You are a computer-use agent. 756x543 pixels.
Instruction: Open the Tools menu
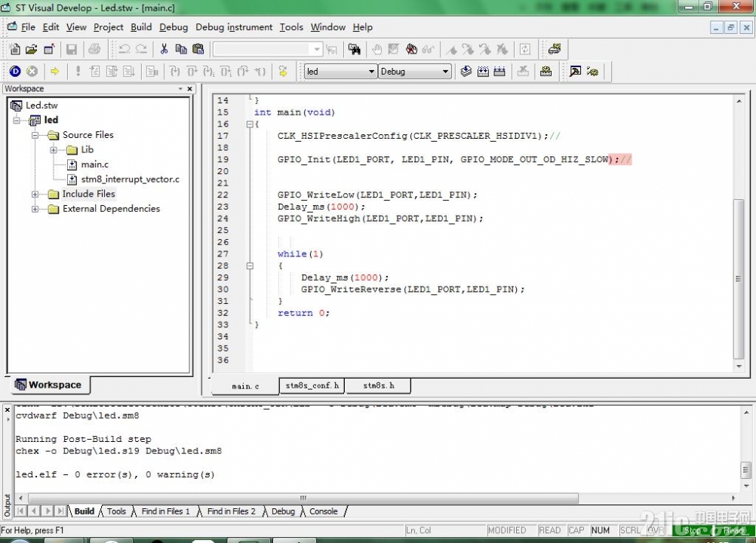(x=292, y=27)
